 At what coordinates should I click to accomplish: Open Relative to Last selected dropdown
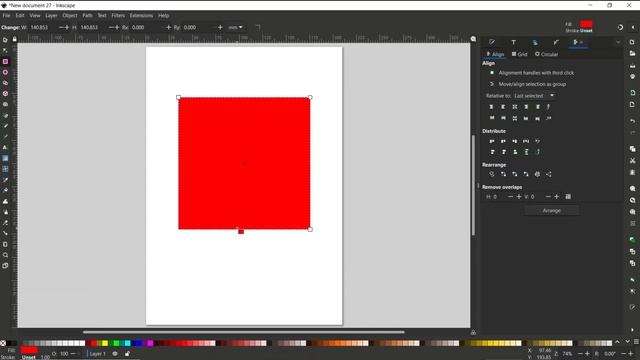click(x=534, y=96)
